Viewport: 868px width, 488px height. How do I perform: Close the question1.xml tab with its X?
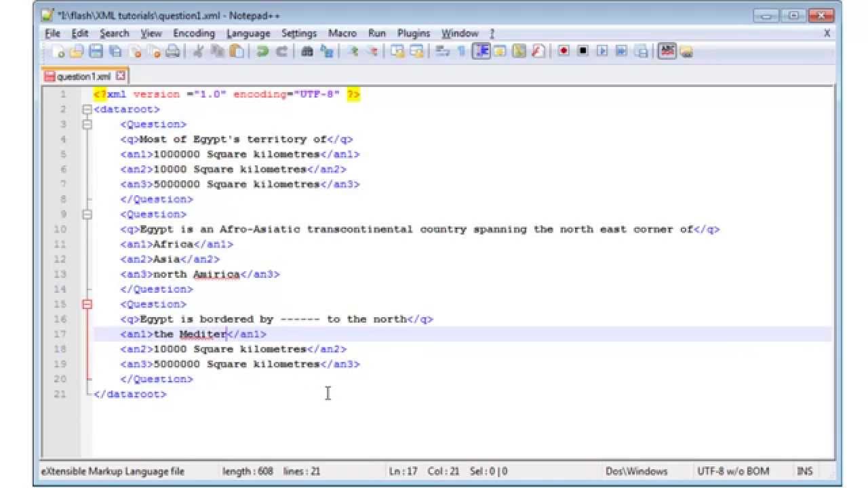pyautogui.click(x=121, y=76)
